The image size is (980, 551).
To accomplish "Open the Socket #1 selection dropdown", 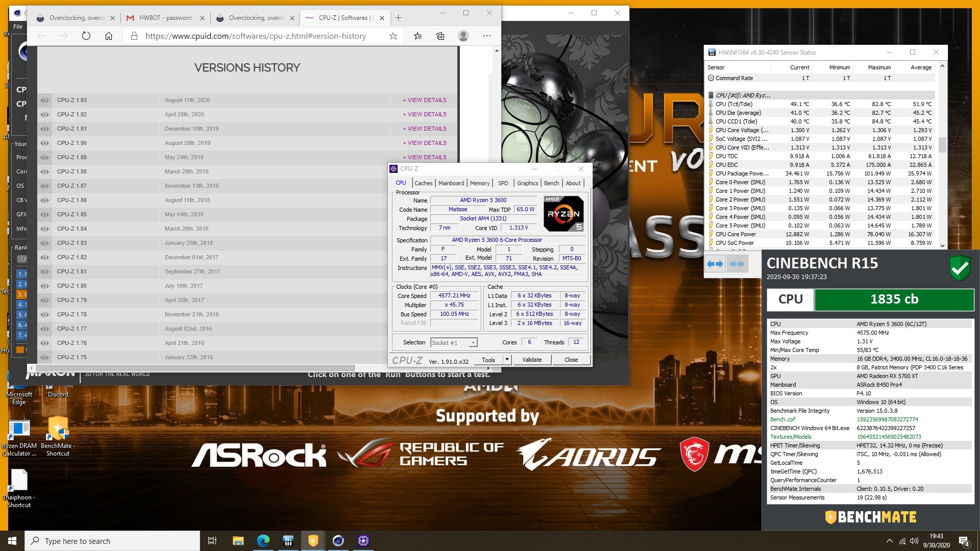I will click(454, 343).
